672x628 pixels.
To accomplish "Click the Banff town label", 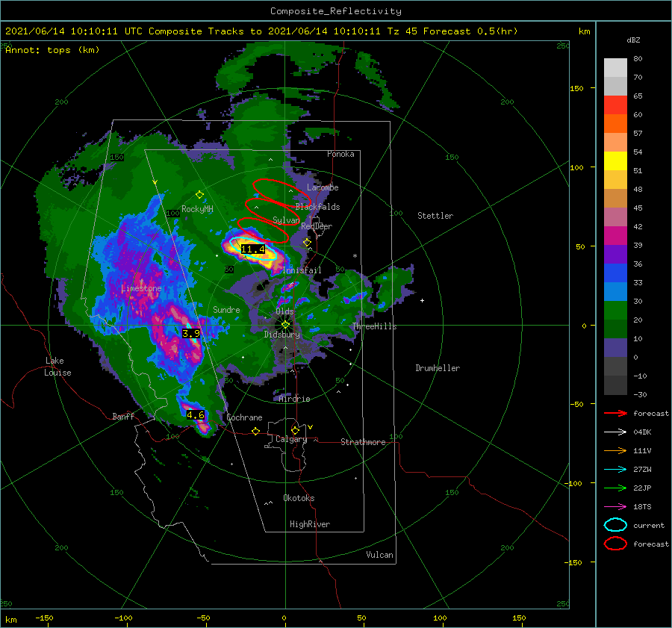I will tap(123, 416).
